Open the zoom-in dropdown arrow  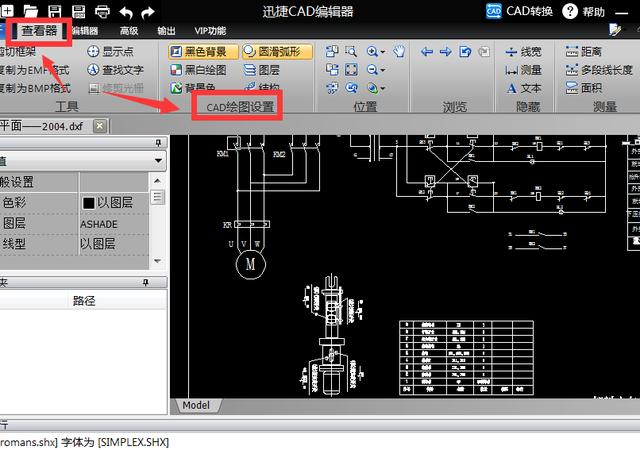(383, 52)
